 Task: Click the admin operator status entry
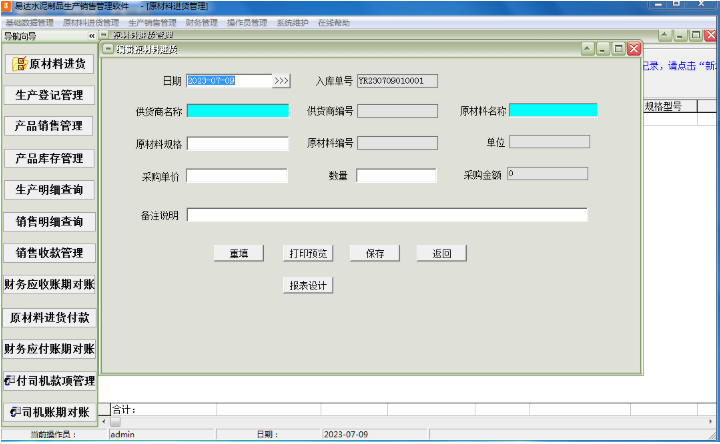(x=122, y=434)
